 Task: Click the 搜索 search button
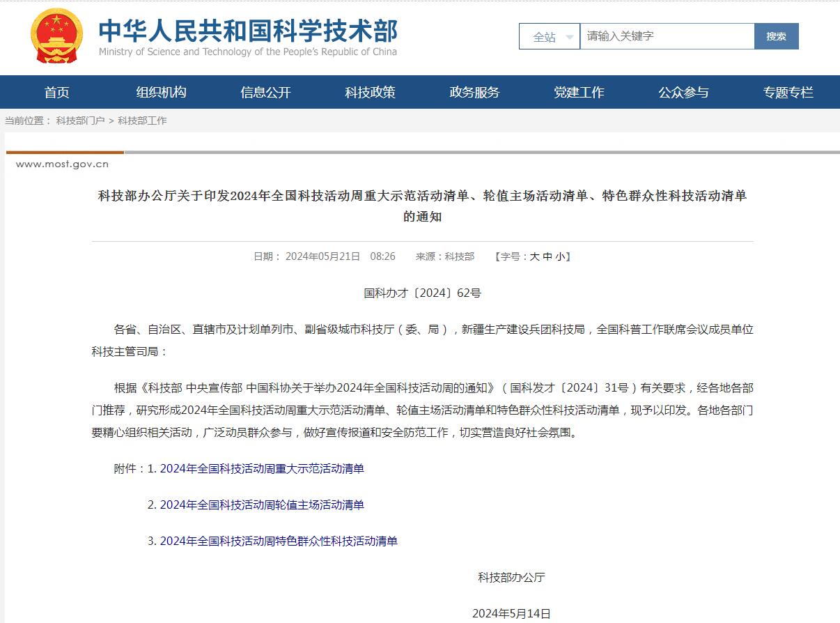(x=776, y=36)
